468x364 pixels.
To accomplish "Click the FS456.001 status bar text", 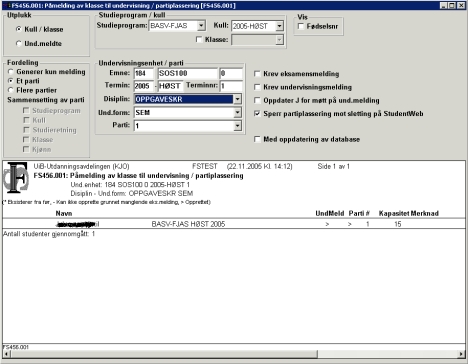I will tap(16, 347).
